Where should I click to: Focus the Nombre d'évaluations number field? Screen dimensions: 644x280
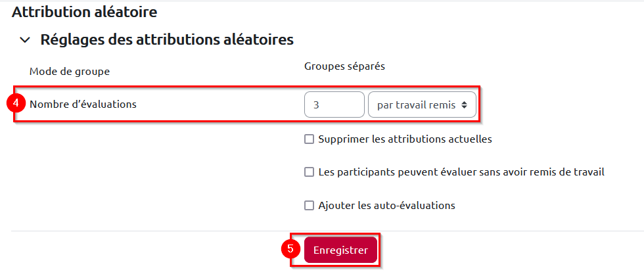334,105
